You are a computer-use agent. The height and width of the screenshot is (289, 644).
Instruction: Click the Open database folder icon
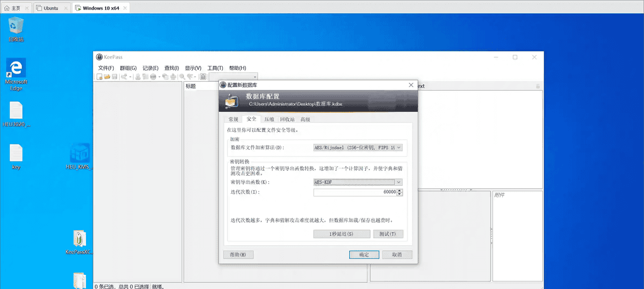click(107, 77)
